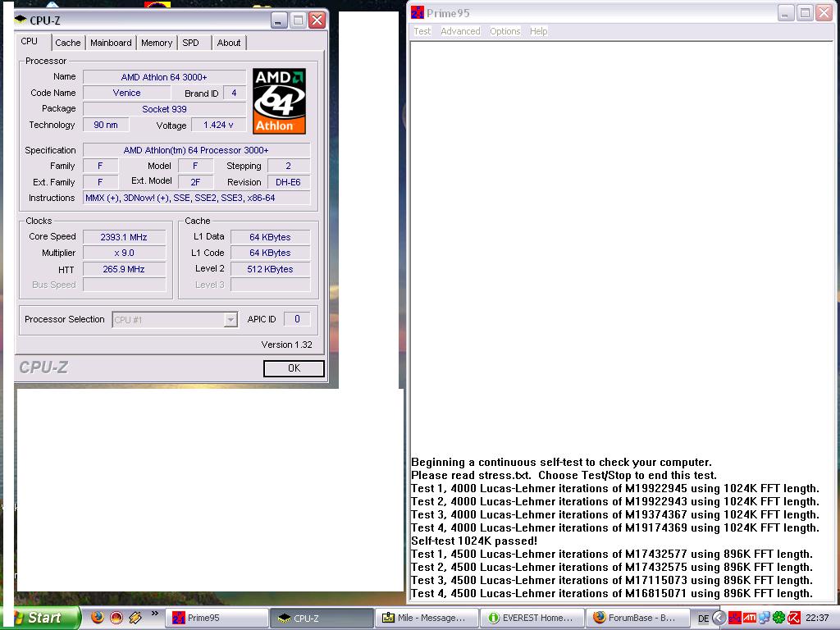Screen dimensions: 840x630
Task: Click the red antivirus tray icon
Action: tap(794, 619)
